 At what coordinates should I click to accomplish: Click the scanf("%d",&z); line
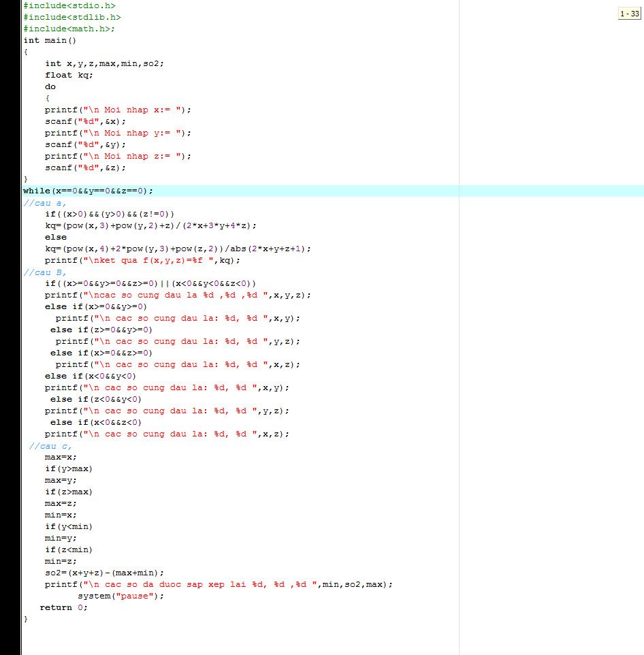tap(85, 168)
